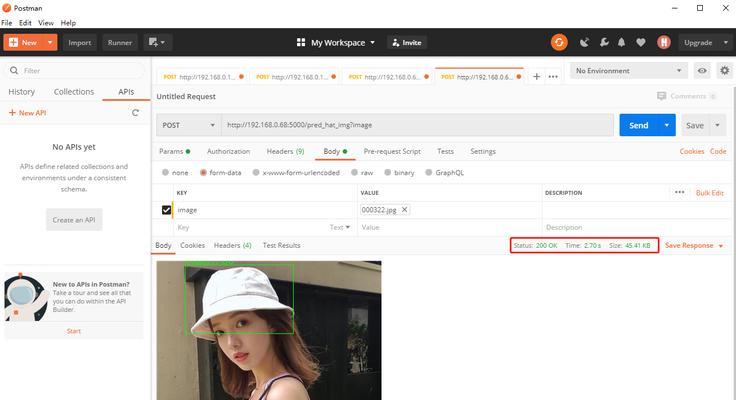This screenshot has height=400, width=736.
Task: Open the Code snippet link
Action: 718,151
